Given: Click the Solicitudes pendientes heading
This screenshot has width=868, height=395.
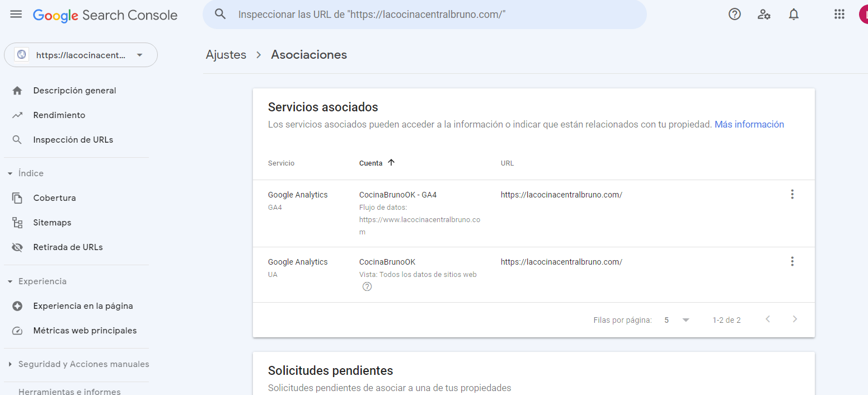Looking at the screenshot, I should (330, 370).
